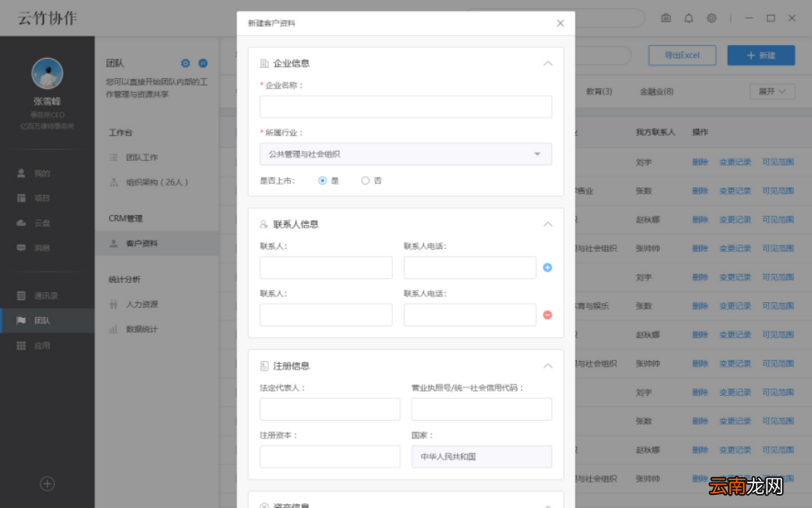Open team settings gear icon
This screenshot has width=812, height=508.
click(x=186, y=63)
